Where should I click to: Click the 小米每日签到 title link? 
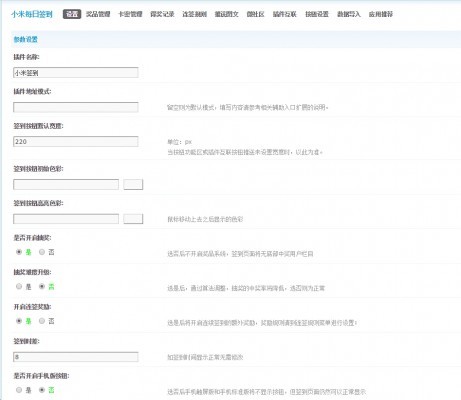coord(32,14)
